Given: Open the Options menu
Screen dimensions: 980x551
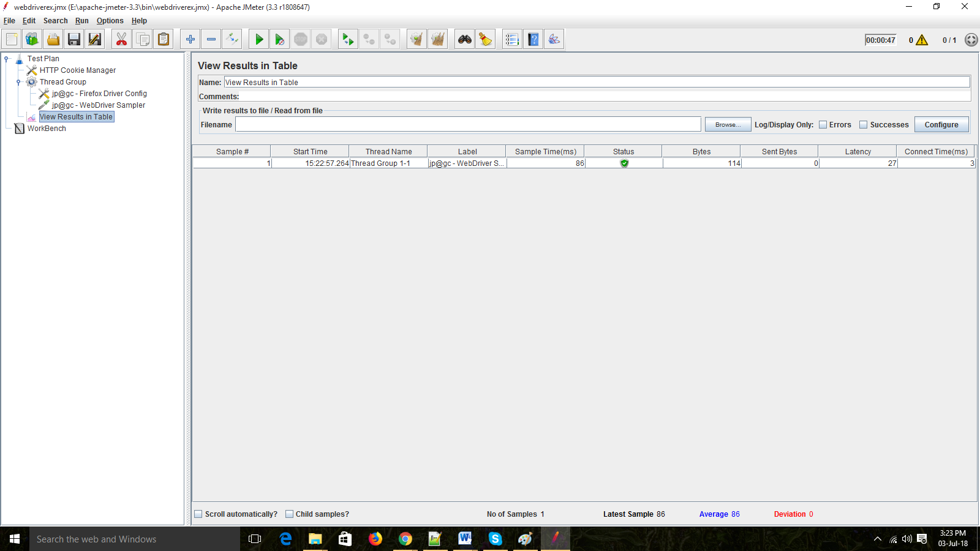Looking at the screenshot, I should tap(110, 21).
